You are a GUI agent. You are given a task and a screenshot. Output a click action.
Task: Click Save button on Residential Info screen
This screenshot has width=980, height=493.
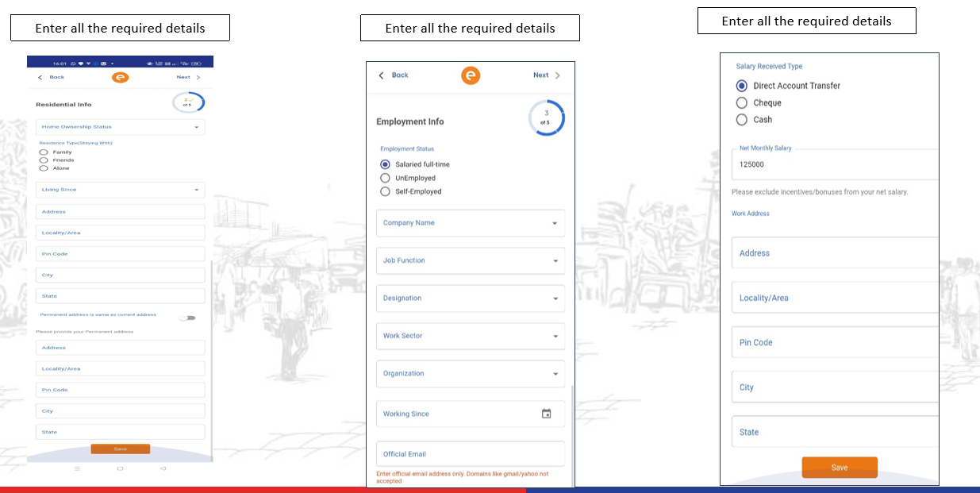pyautogui.click(x=121, y=449)
